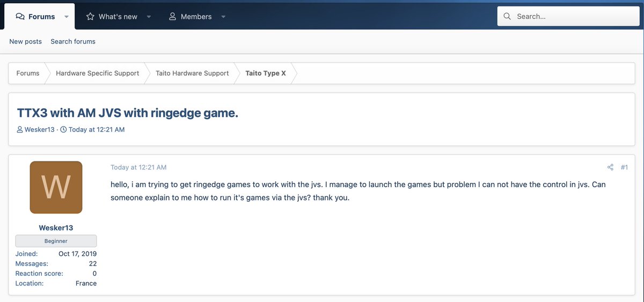Click the Members person icon
The width and height of the screenshot is (644, 302).
pyautogui.click(x=172, y=17)
